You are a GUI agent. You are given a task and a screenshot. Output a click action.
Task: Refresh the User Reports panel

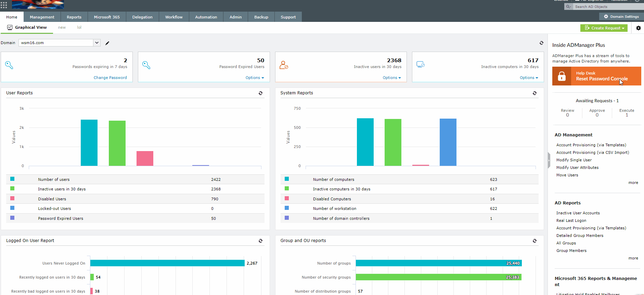point(261,93)
